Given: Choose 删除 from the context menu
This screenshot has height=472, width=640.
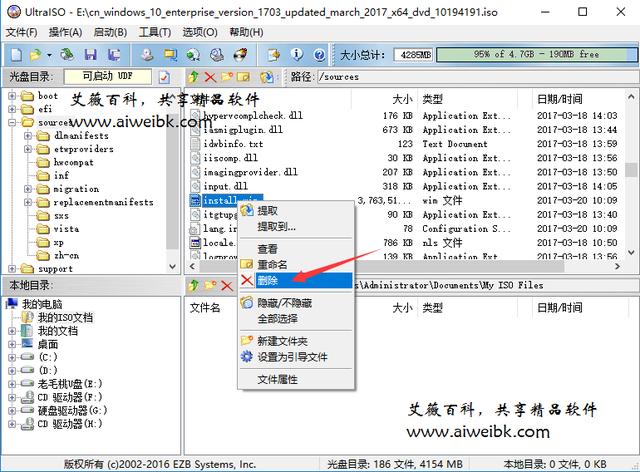Looking at the screenshot, I should pyautogui.click(x=296, y=281).
